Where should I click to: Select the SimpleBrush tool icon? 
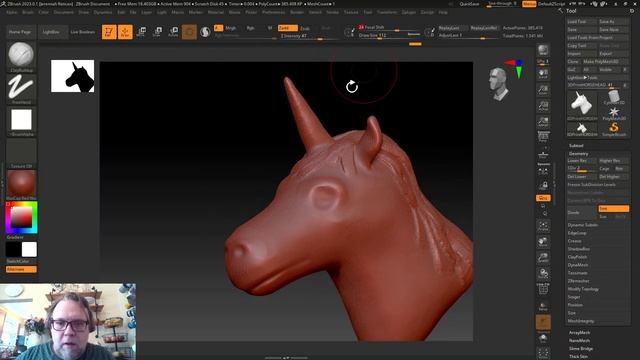coord(613,129)
